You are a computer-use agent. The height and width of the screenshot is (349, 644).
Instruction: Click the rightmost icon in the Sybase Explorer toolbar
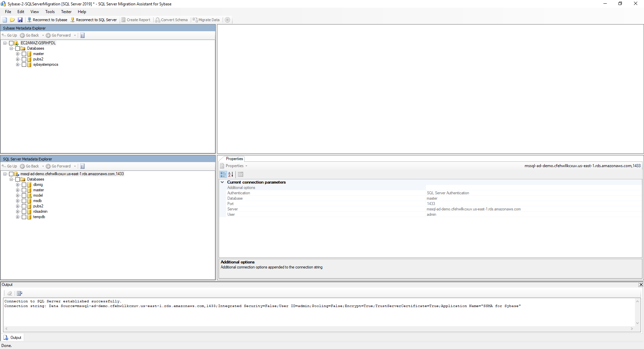(x=83, y=35)
